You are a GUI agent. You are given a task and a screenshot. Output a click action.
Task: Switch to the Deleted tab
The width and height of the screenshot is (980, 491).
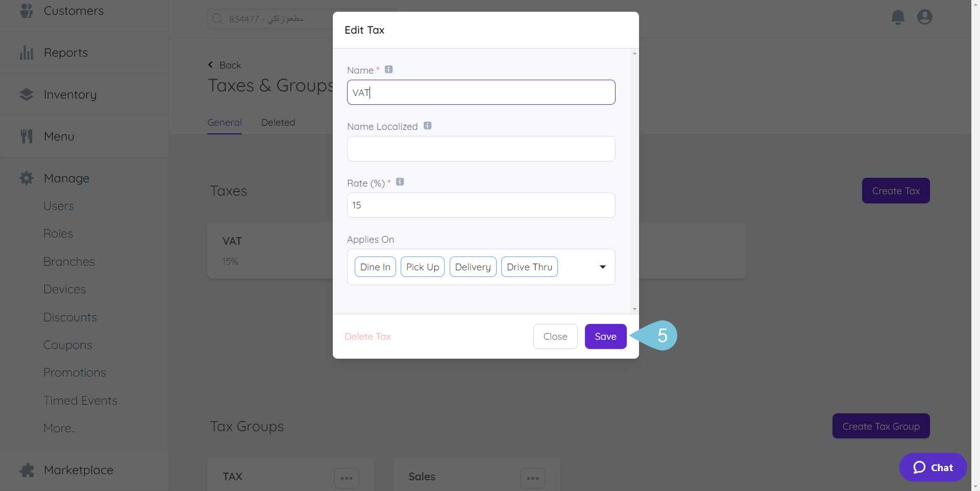(278, 122)
